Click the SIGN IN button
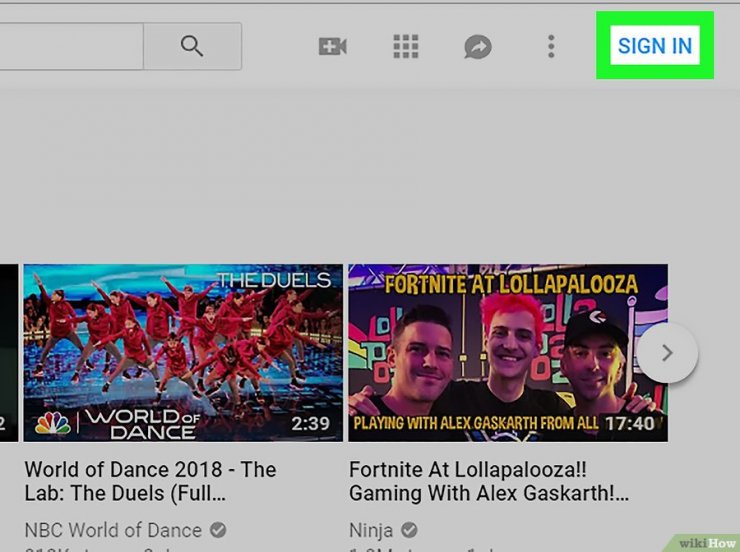This screenshot has height=552, width=740. (655, 45)
